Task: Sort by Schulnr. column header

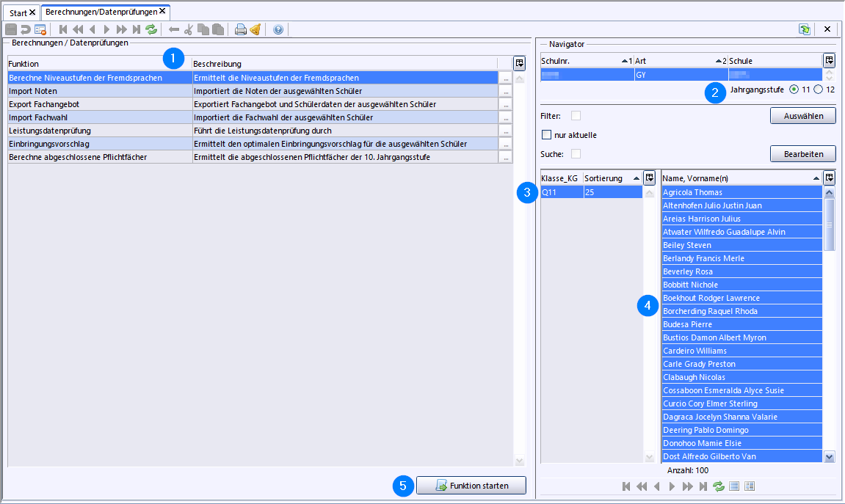Action: (x=587, y=61)
